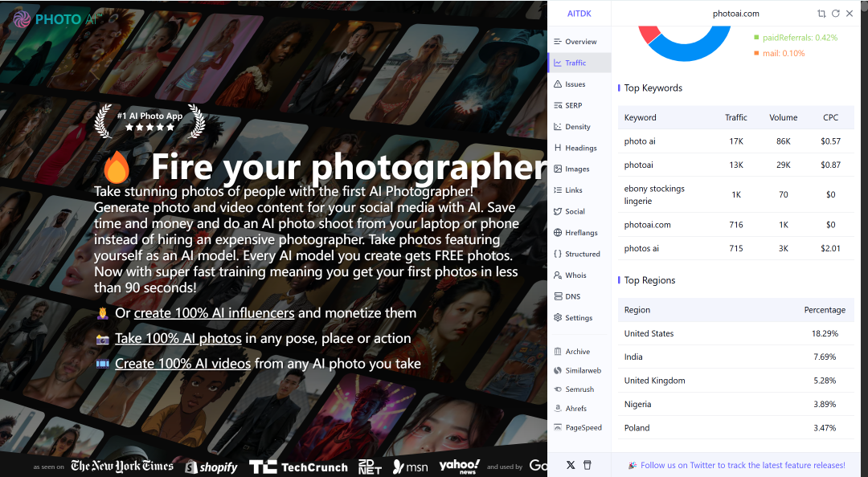Click the Structured braces icon
The width and height of the screenshot is (868, 477).
558,254
